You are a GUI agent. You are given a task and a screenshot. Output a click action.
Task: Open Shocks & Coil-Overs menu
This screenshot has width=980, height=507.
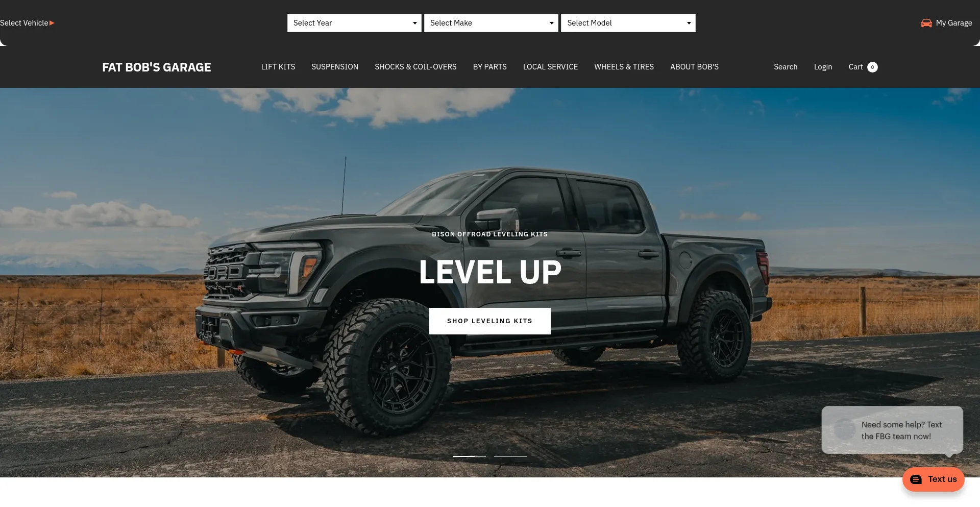coord(415,67)
